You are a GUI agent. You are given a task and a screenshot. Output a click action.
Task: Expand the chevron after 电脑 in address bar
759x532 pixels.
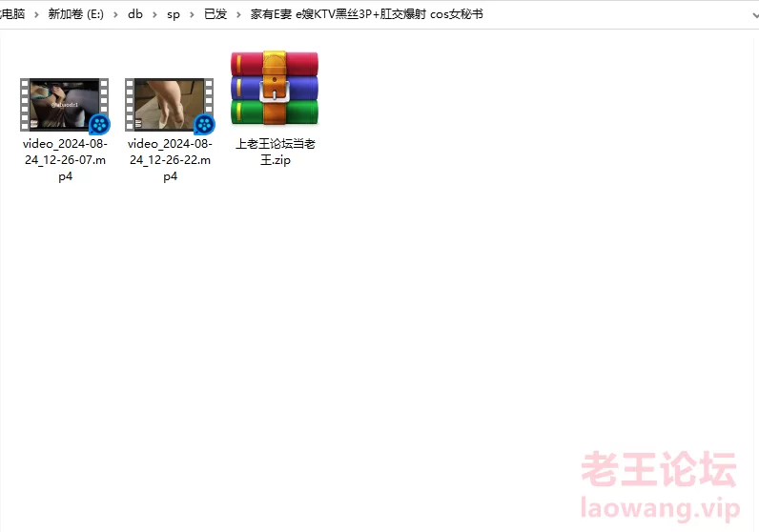click(36, 14)
